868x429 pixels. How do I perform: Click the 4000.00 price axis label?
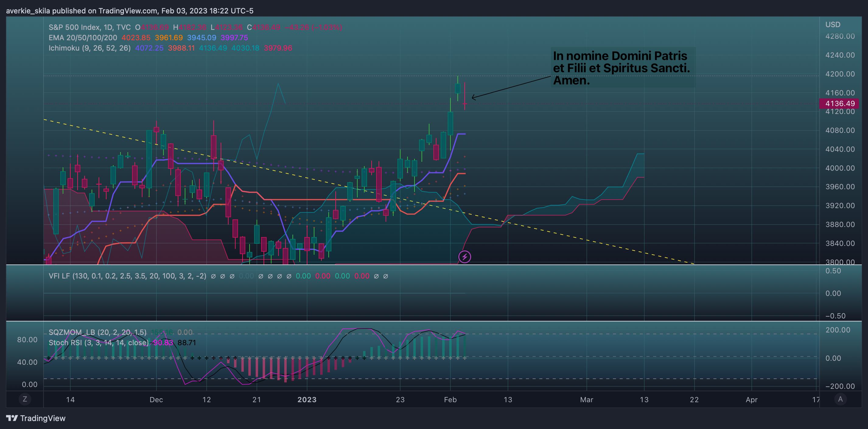[840, 168]
